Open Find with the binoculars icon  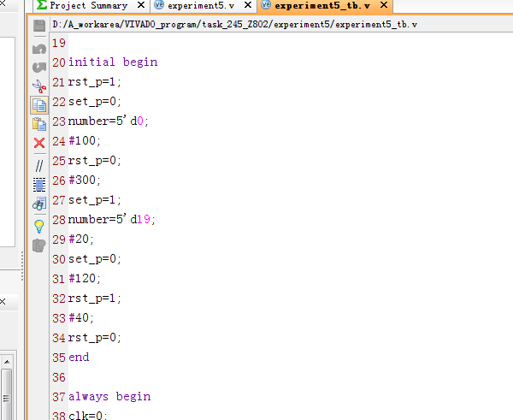[39, 204]
